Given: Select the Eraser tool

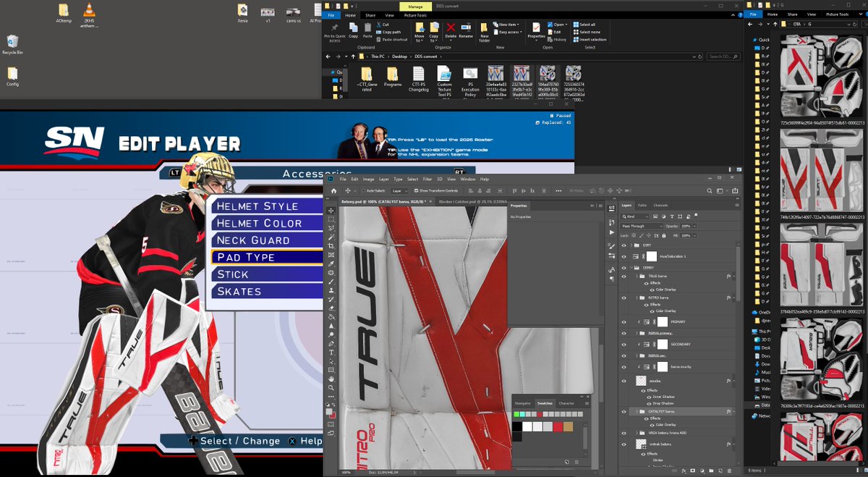Looking at the screenshot, I should pyautogui.click(x=331, y=308).
